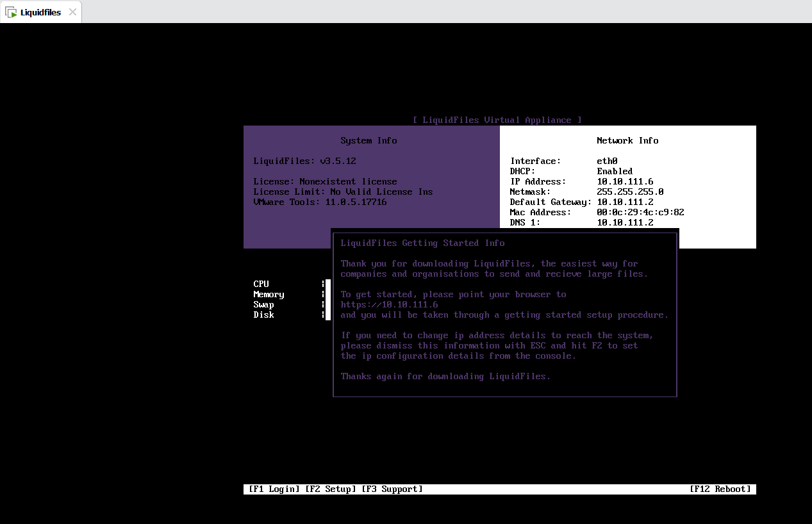812x524 pixels.
Task: Click the https://10.10.111.6 address text
Action: coord(389,305)
